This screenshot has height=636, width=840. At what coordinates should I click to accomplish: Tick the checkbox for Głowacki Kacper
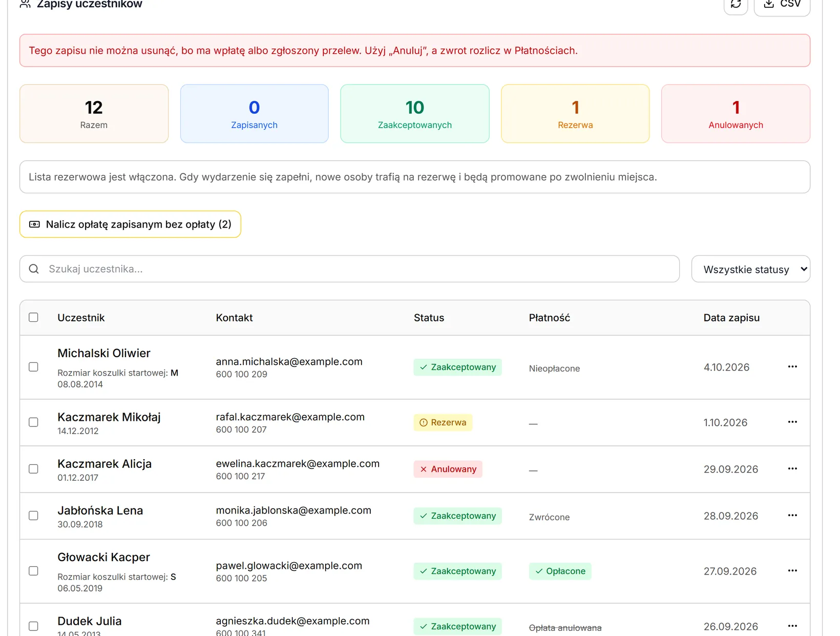click(x=33, y=571)
